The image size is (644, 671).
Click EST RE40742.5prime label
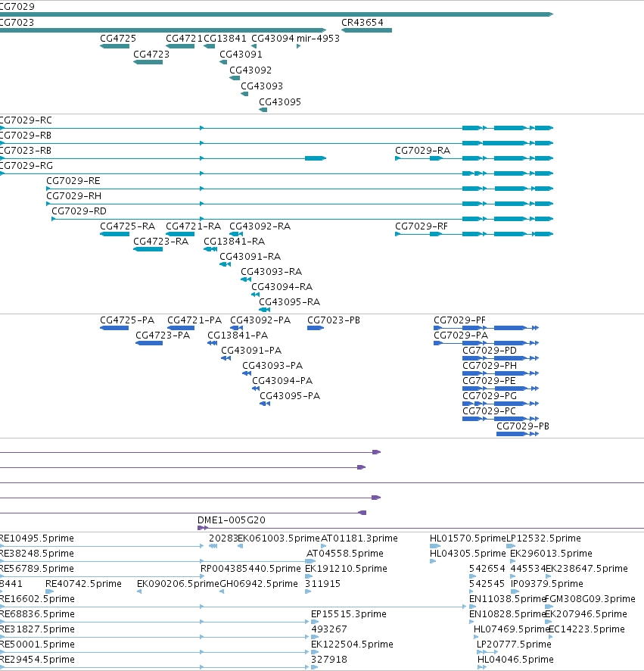83,584
